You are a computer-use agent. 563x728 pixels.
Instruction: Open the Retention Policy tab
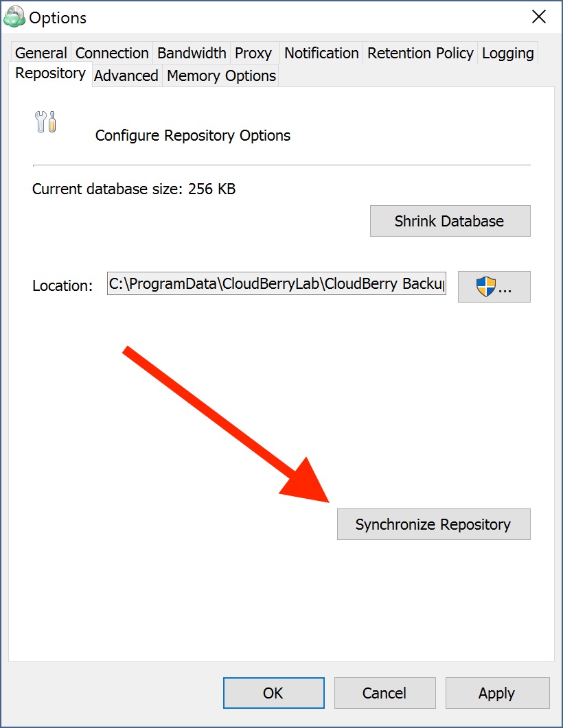coord(420,53)
